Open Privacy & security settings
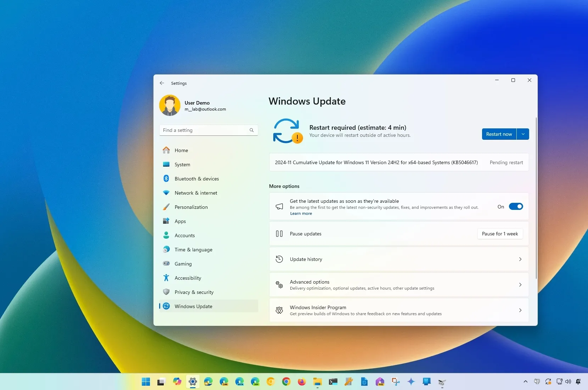Screen dimensions: 588x390 point(209,292)
